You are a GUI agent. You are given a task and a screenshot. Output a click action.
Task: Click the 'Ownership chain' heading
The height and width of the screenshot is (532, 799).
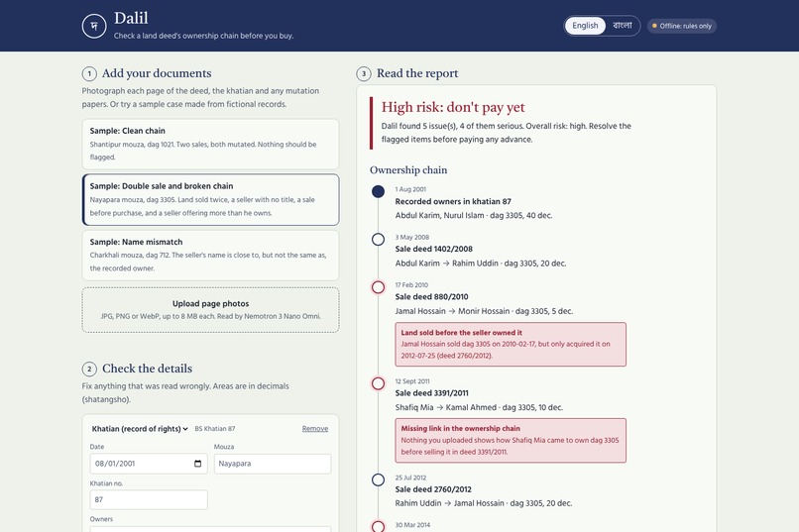[x=408, y=170]
